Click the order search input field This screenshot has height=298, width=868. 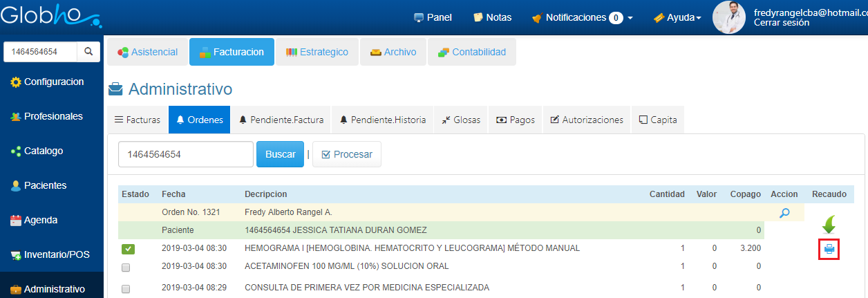click(186, 155)
